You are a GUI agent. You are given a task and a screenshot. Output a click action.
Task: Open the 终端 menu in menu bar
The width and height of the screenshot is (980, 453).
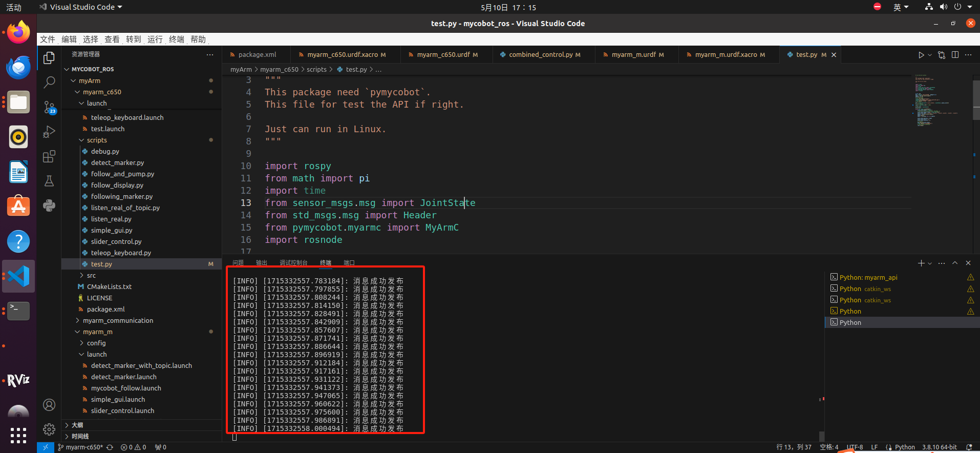click(176, 39)
